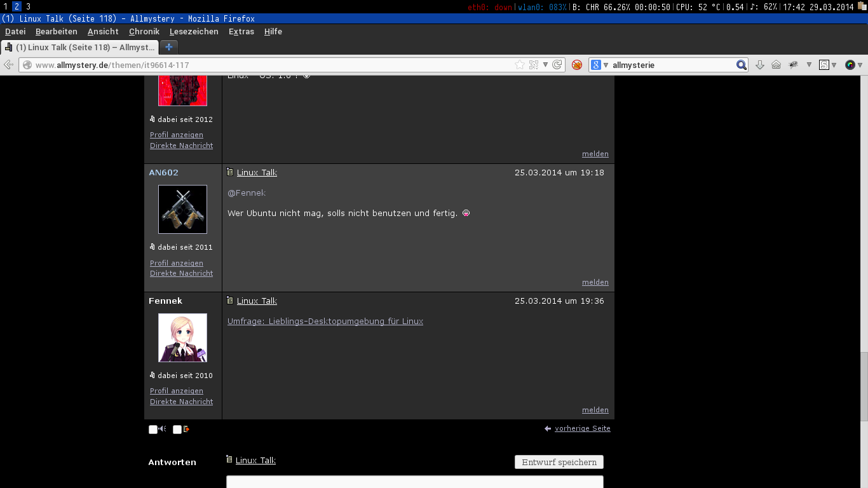Click the Google search engine icon
Image resolution: width=868 pixels, height=488 pixels.
tap(596, 65)
